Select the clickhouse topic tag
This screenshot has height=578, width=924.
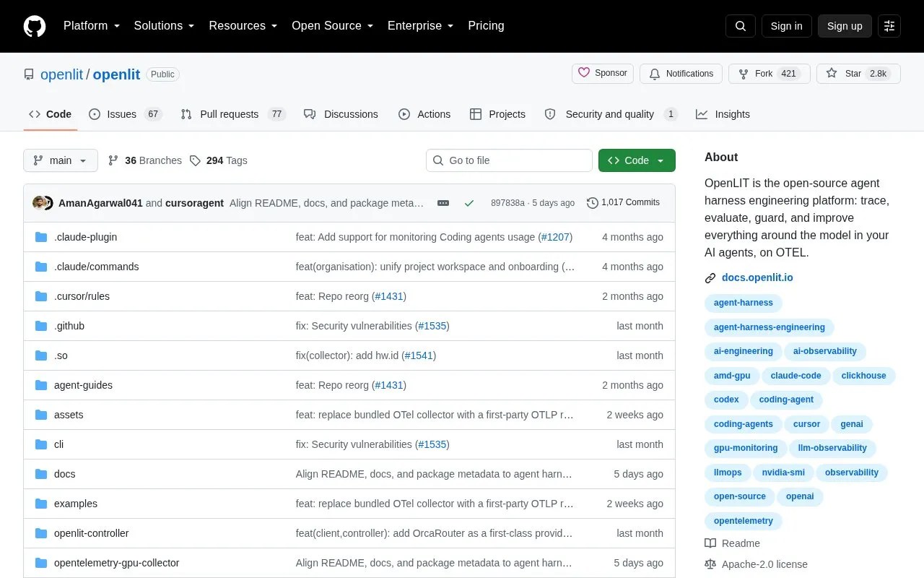point(863,376)
